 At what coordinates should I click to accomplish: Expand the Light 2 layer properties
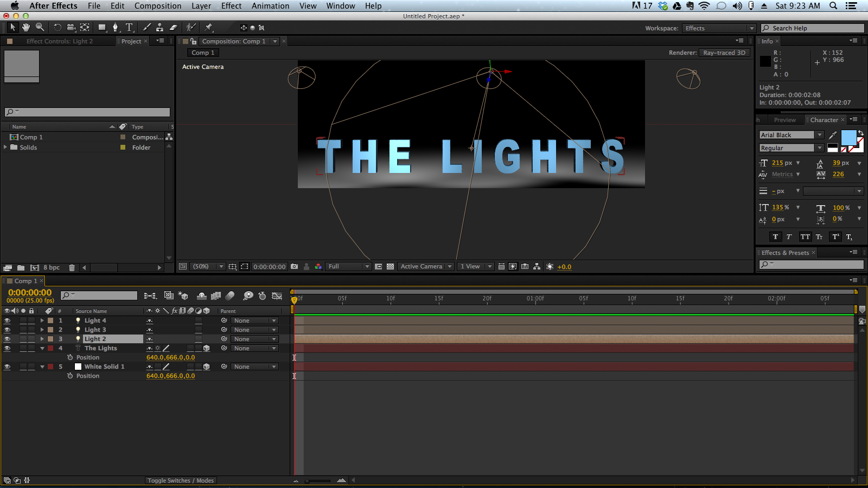point(42,338)
